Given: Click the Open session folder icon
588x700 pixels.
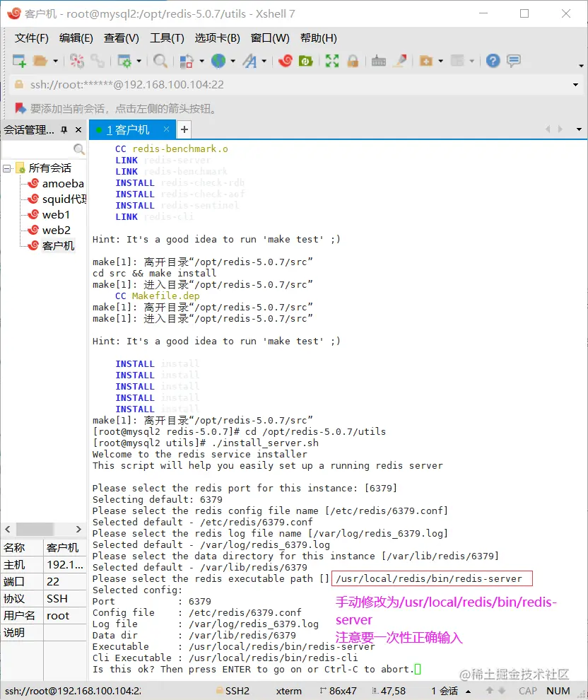Looking at the screenshot, I should (x=40, y=60).
